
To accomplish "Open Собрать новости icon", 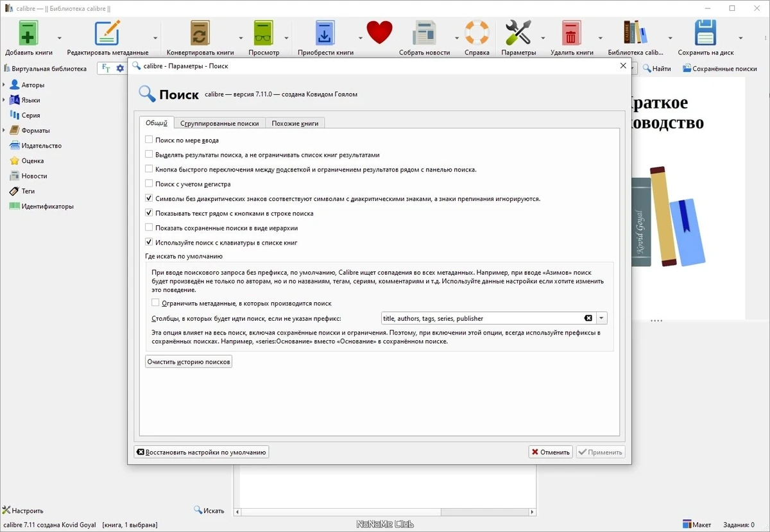I will click(x=424, y=33).
